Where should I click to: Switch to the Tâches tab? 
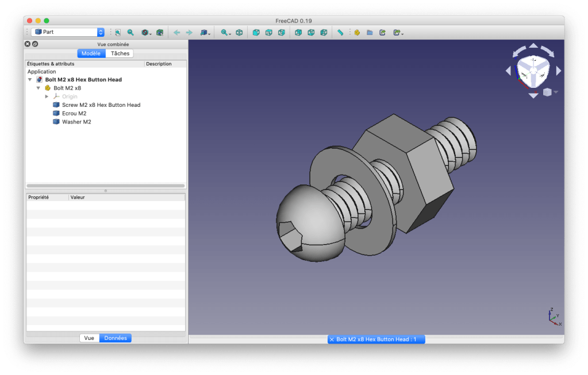(120, 53)
